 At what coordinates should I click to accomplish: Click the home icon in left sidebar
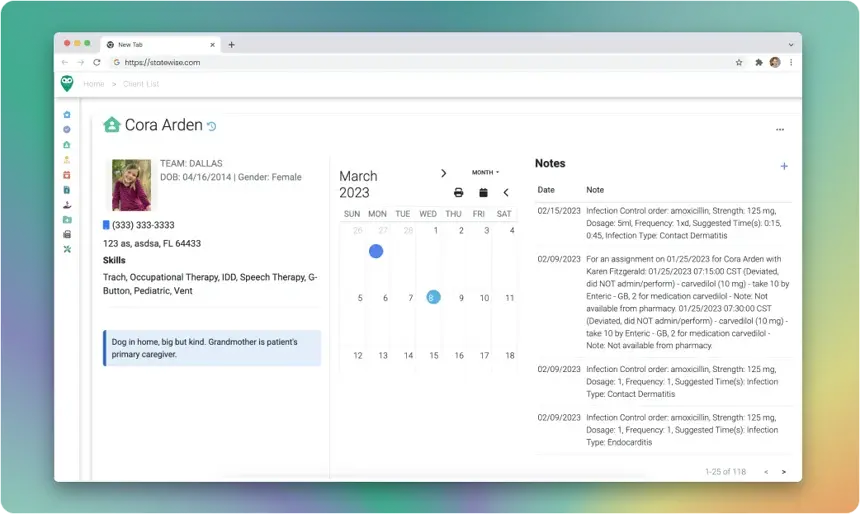67,115
